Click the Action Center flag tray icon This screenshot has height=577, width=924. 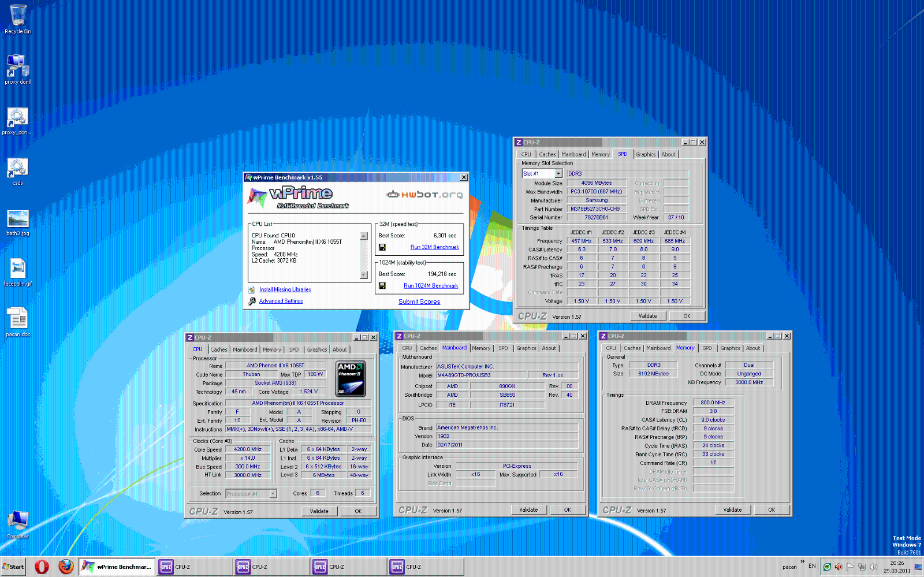tap(850, 567)
